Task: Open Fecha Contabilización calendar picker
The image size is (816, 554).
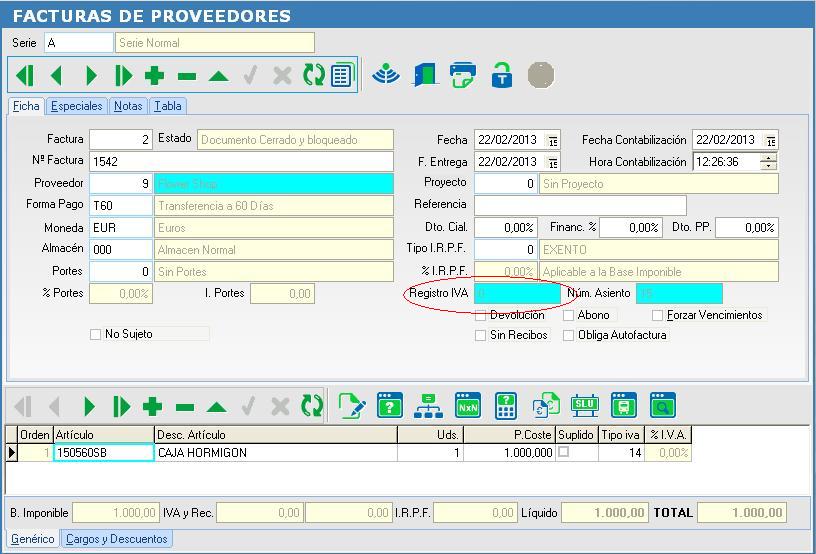Action: pos(771,140)
